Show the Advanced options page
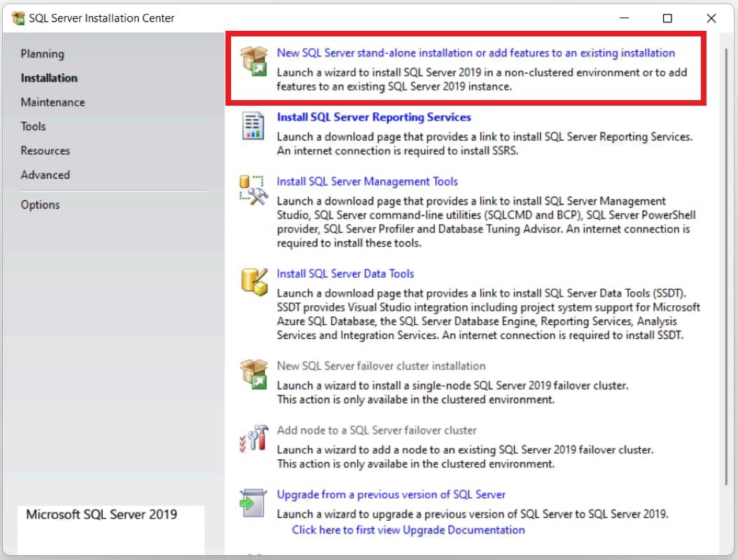738x560 pixels. tap(45, 175)
